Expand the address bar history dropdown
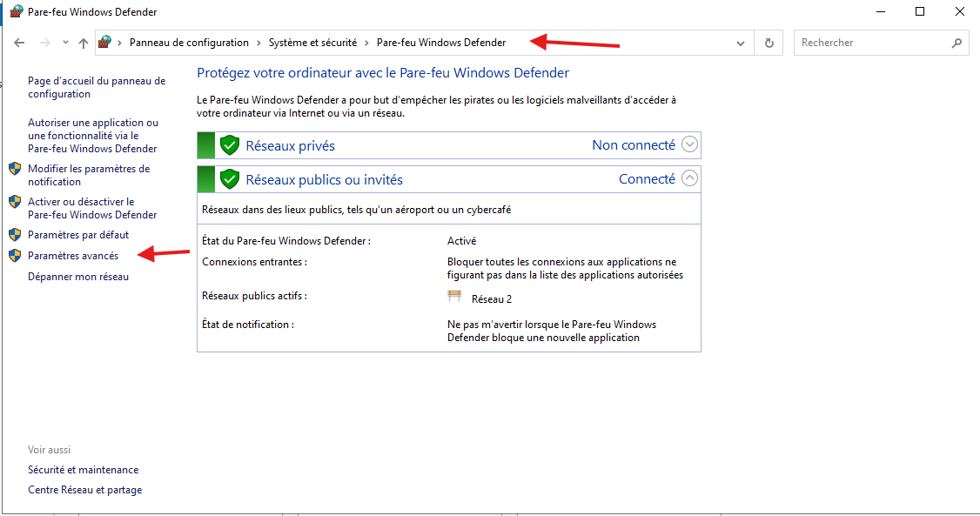The width and height of the screenshot is (980, 516). [741, 44]
